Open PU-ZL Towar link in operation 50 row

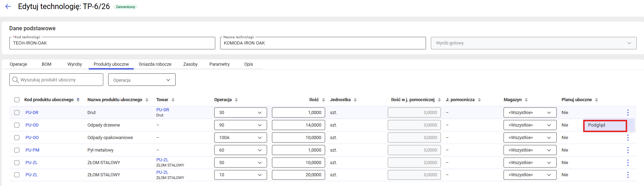pos(162,160)
